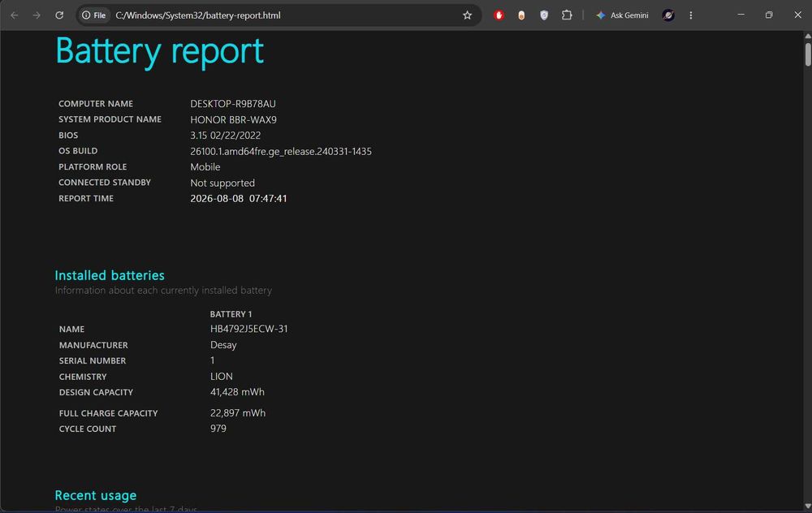Reload the battery report page
The image size is (812, 513).
point(59,15)
